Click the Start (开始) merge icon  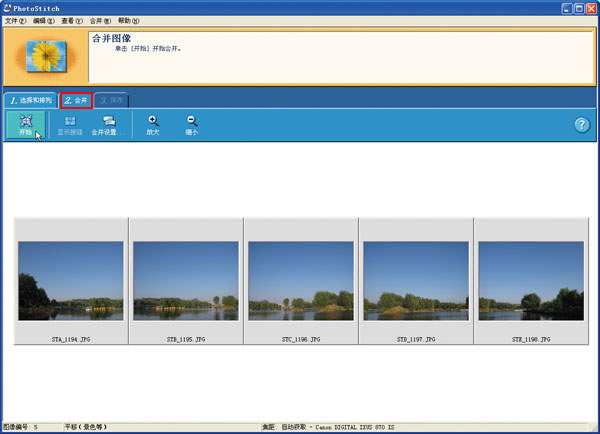(x=26, y=125)
